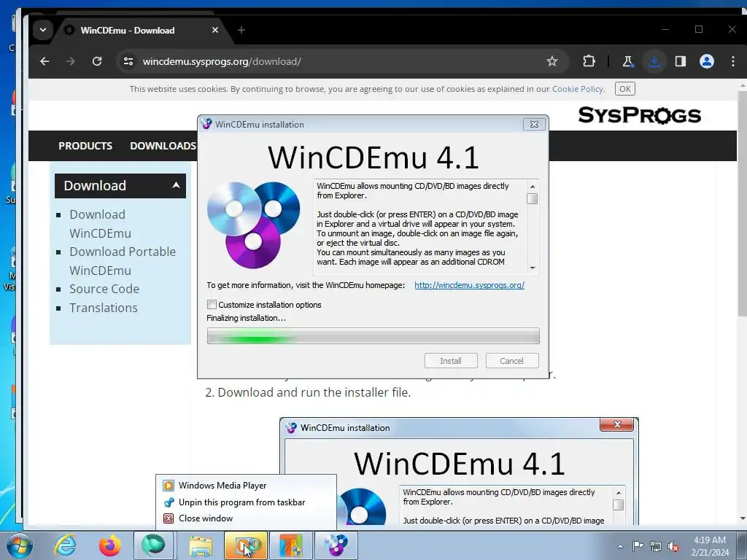
Task: Open wincdemu.sysprogs.org homepage link in installer
Action: (469, 285)
